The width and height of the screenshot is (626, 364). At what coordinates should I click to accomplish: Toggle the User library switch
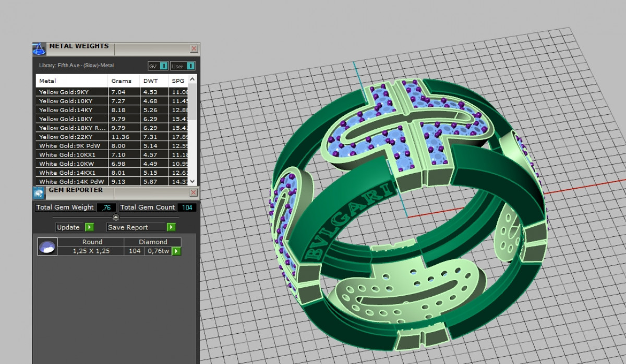[190, 66]
